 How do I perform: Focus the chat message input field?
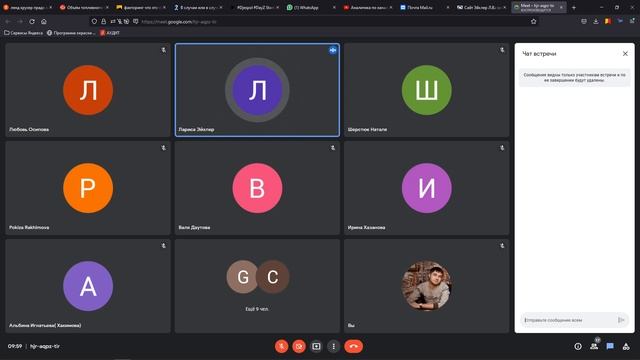click(x=568, y=320)
